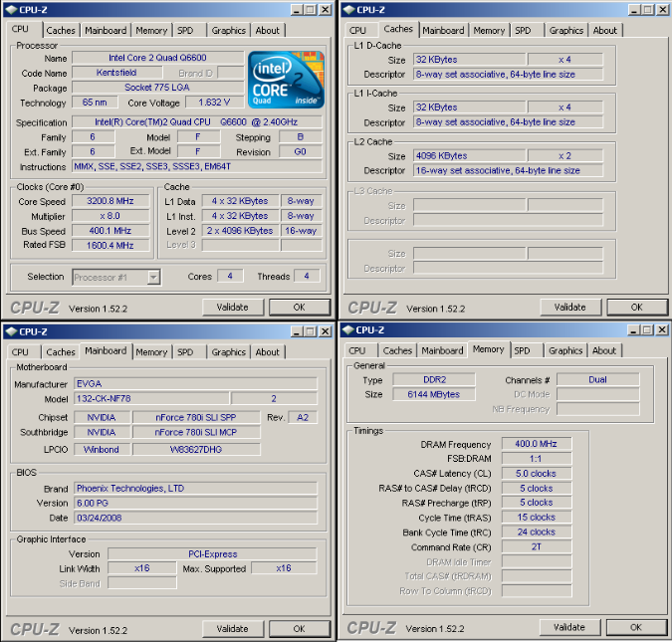
Task: Click OK in the CPU tab window
Action: pos(299,308)
